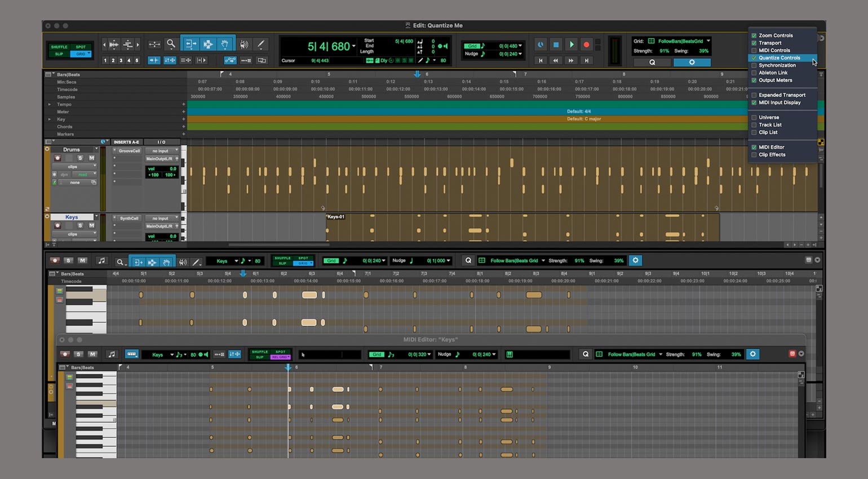This screenshot has width=868, height=479.
Task: Click the online clock icon in transport
Action: pyautogui.click(x=541, y=45)
